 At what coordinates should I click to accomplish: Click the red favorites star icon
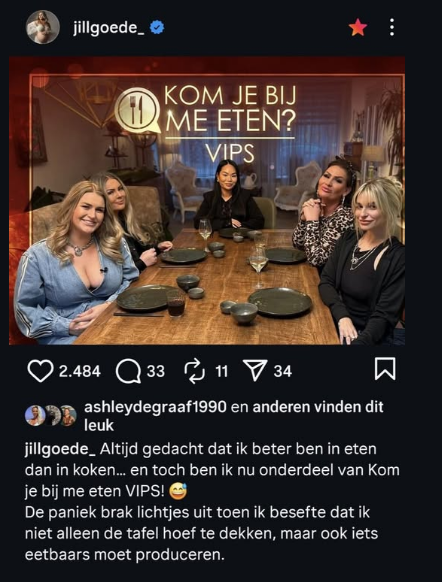[358, 28]
